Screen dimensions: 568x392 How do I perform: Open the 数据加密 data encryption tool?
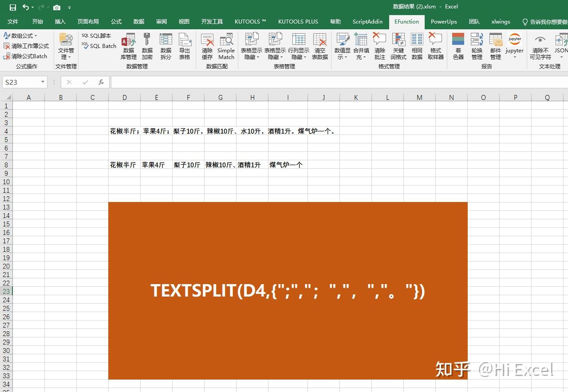(x=147, y=46)
